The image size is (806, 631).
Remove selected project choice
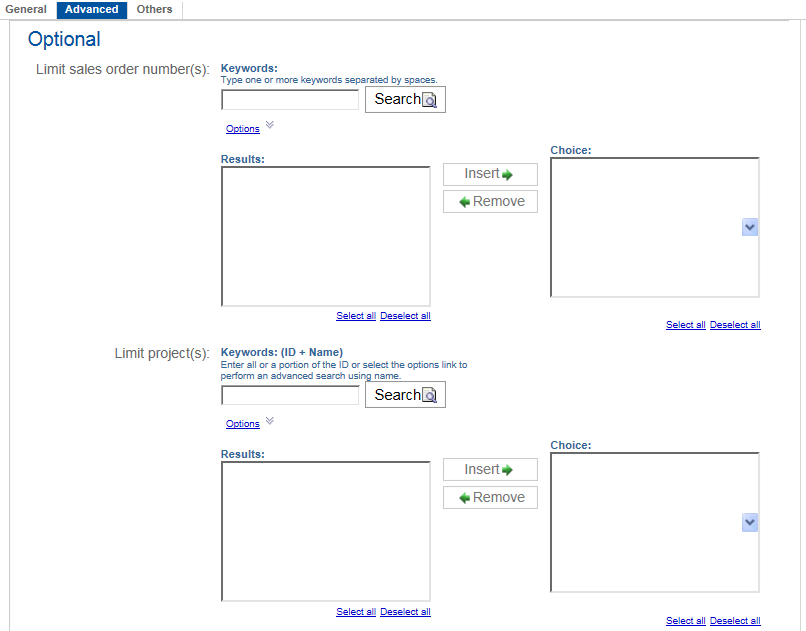(x=490, y=498)
